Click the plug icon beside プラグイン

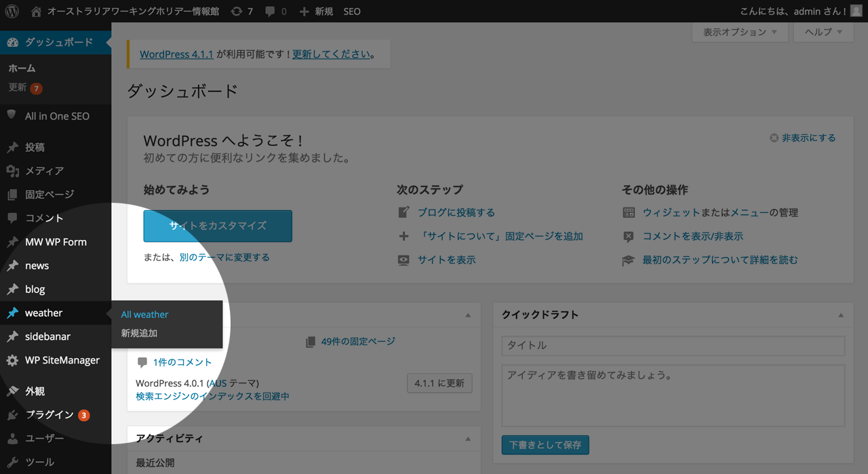[12, 415]
